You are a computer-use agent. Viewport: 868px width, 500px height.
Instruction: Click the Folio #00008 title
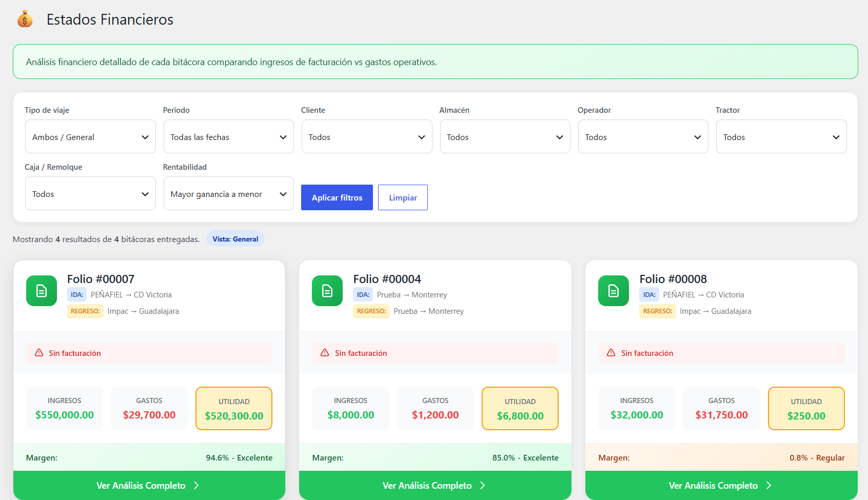[673, 279]
